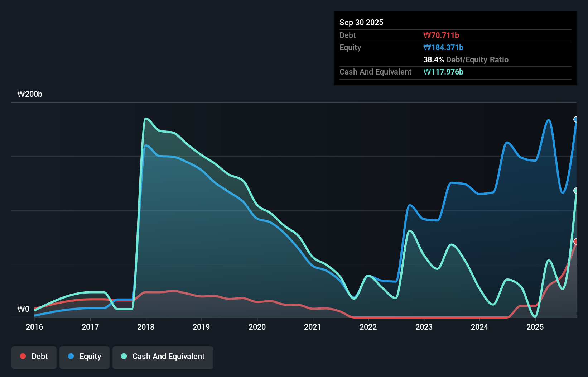
Task: Toggle the Equity series visibility
Action: click(85, 357)
